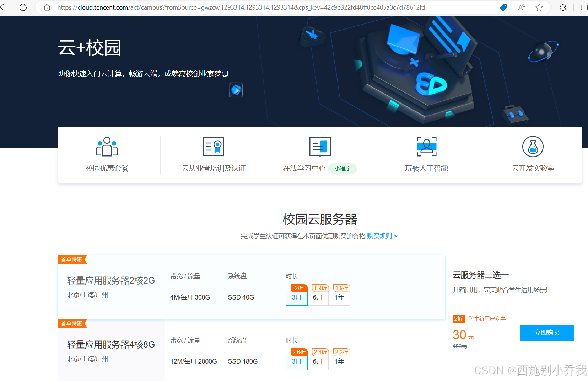Click the 在线学习中心 book icon
588x381 pixels.
(320, 147)
